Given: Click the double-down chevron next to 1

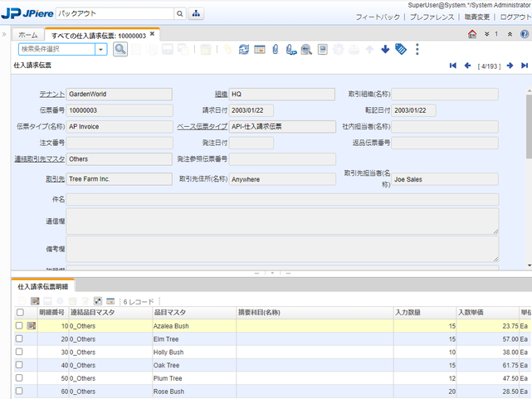Looking at the screenshot, I should [487, 34].
